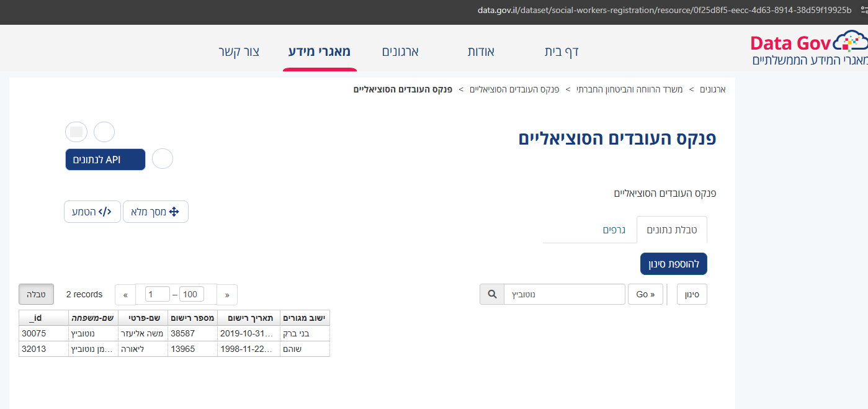Click the search field containing נוטוביץ

(x=564, y=294)
